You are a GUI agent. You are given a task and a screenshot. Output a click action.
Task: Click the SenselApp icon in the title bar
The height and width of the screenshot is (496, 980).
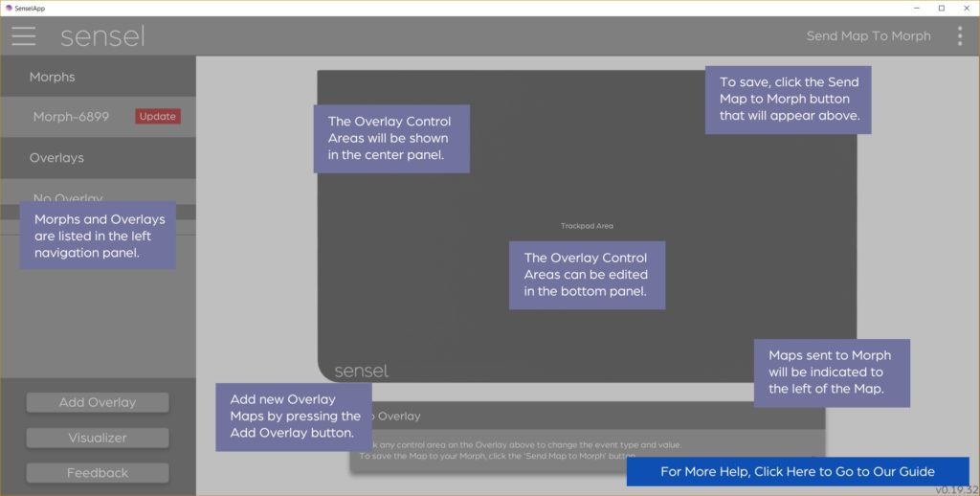pos(9,8)
